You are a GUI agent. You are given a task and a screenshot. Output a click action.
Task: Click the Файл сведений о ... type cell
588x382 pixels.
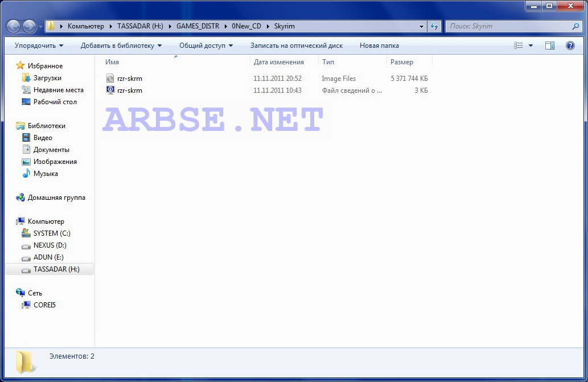coord(352,91)
